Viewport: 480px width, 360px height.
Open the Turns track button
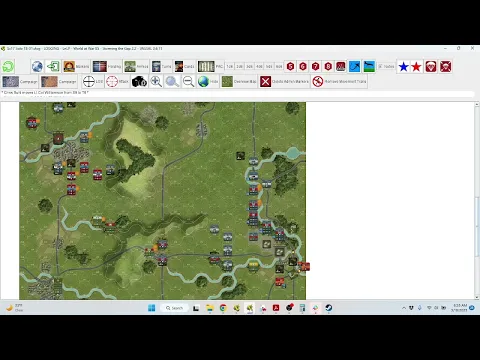point(161,66)
